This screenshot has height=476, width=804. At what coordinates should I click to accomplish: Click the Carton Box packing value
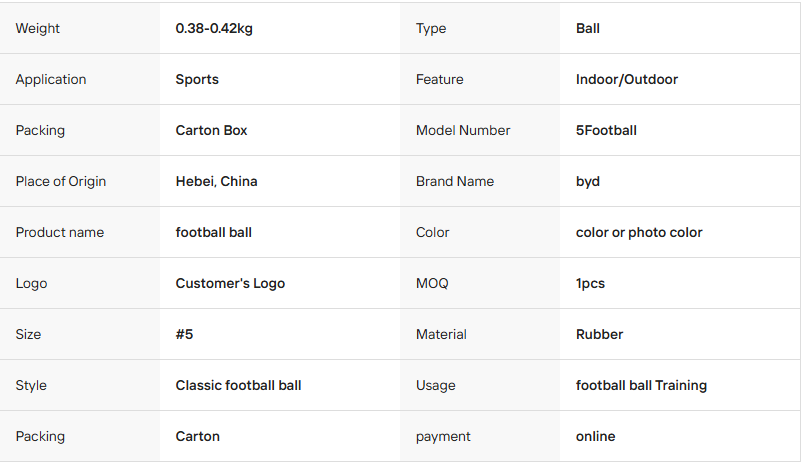(x=211, y=130)
